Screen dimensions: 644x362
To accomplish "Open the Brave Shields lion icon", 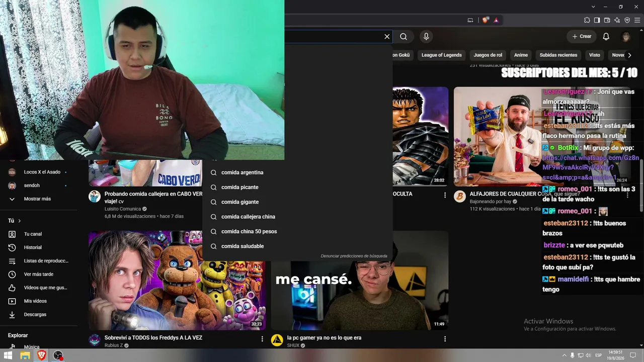I will 485,20.
